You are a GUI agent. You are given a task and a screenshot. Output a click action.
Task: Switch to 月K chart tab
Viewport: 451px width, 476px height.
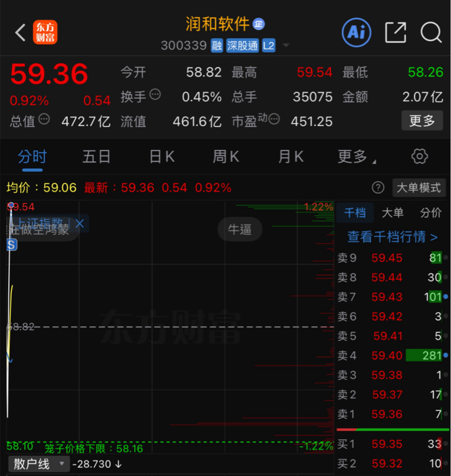coord(291,157)
